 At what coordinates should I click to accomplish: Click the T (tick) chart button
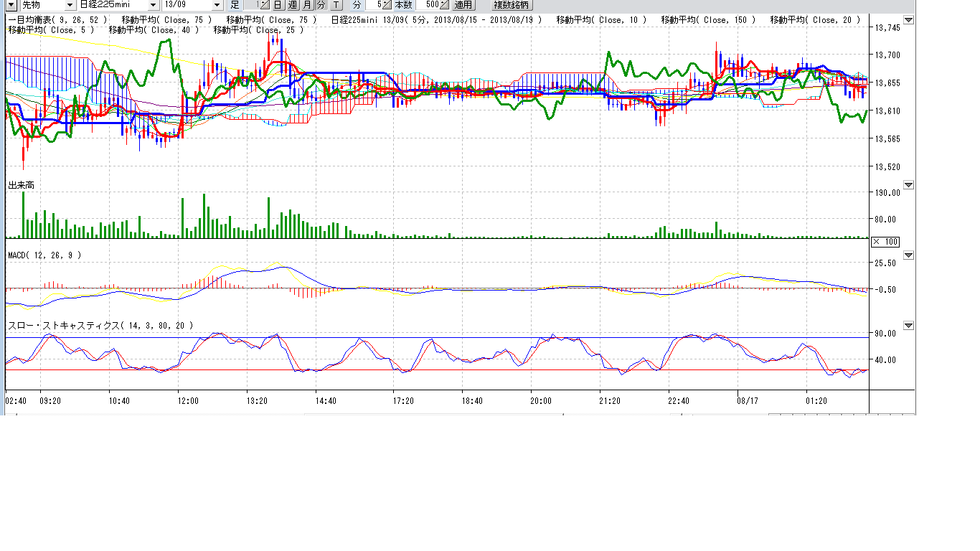[x=336, y=5]
